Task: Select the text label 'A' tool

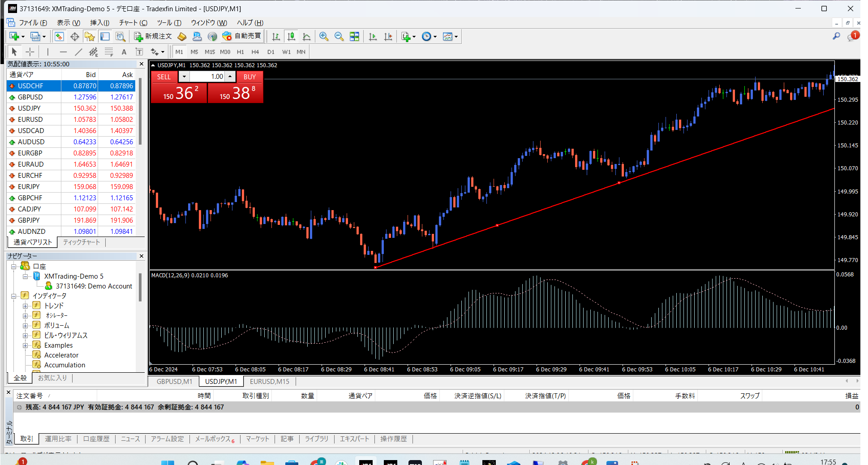Action: click(x=124, y=52)
